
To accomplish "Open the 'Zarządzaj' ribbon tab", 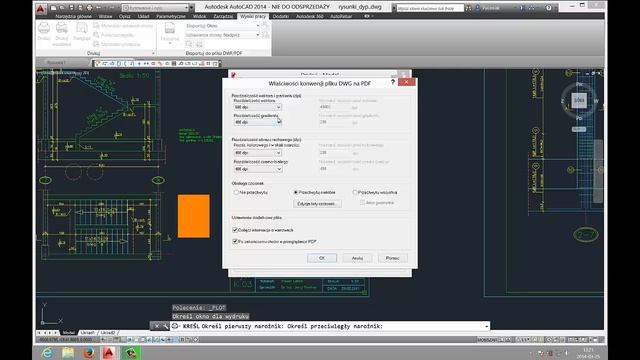I will pos(223,16).
